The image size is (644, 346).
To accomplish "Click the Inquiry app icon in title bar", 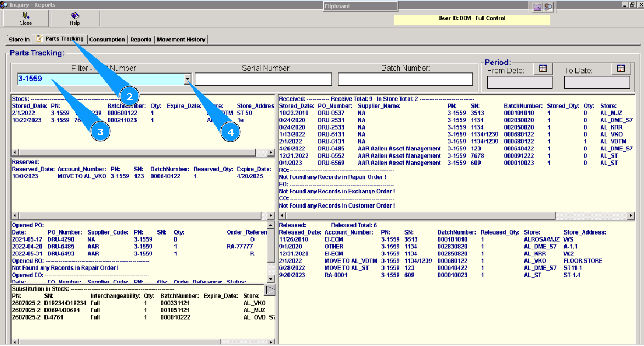I will coord(4,4).
